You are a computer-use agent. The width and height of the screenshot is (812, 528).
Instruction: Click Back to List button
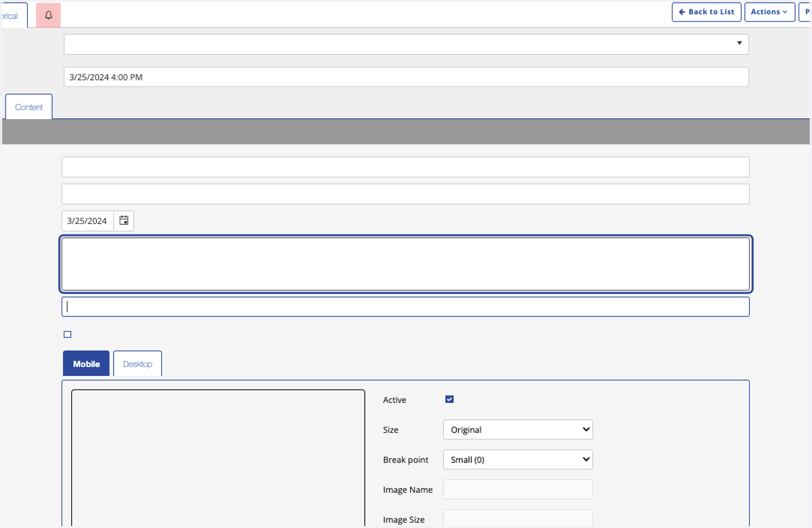click(x=706, y=12)
